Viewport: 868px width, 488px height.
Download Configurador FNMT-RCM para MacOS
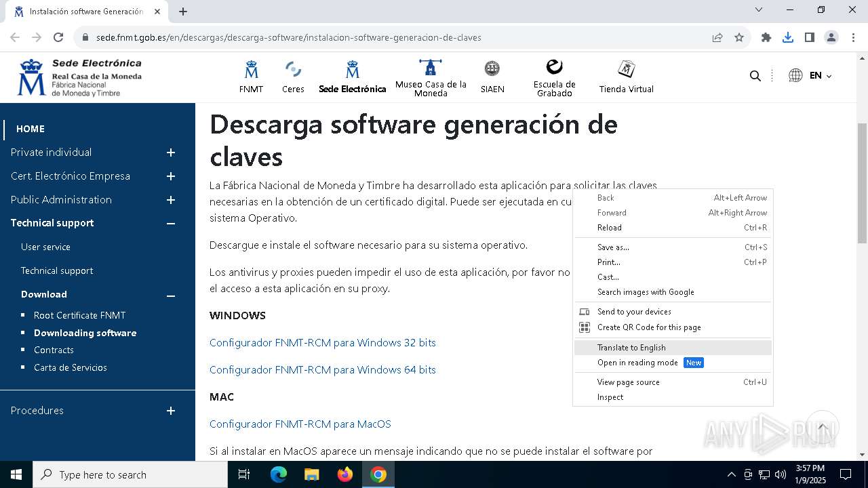[300, 424]
